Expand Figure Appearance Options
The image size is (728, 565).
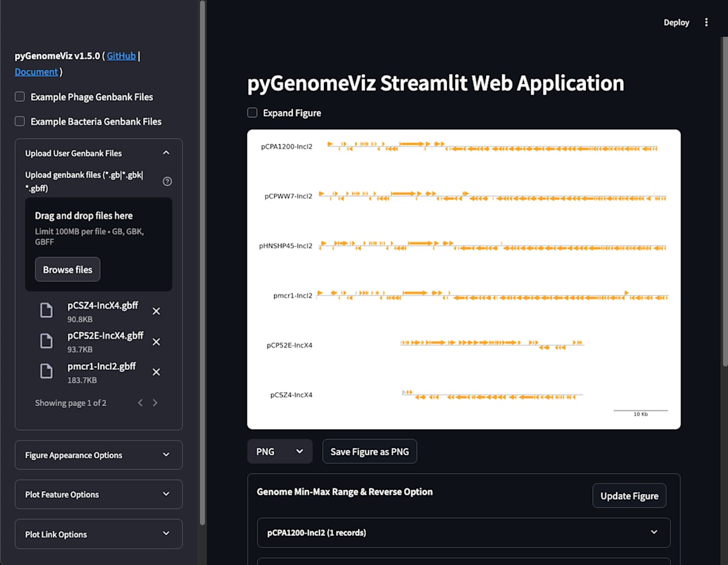[x=98, y=455]
